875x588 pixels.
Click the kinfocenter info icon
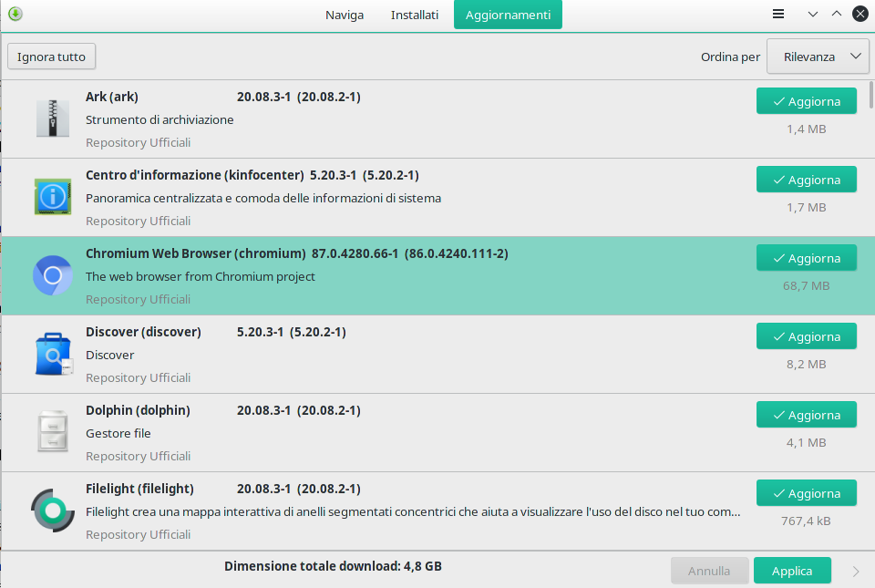(53, 196)
